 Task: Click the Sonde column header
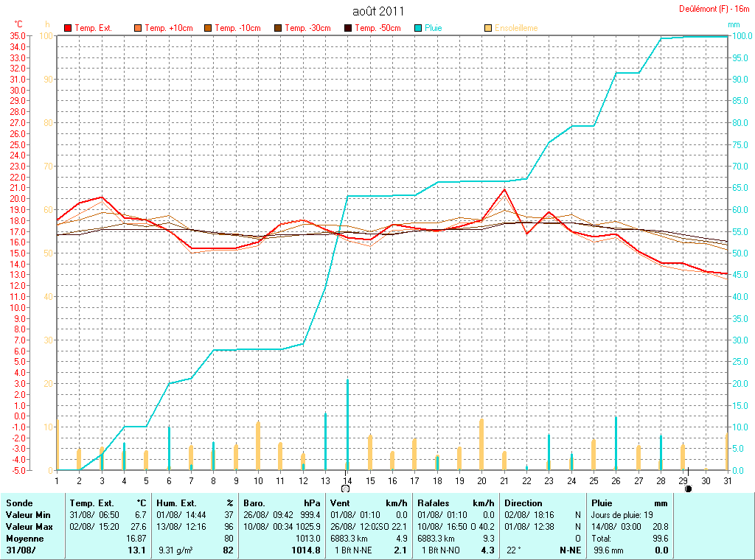click(x=19, y=503)
